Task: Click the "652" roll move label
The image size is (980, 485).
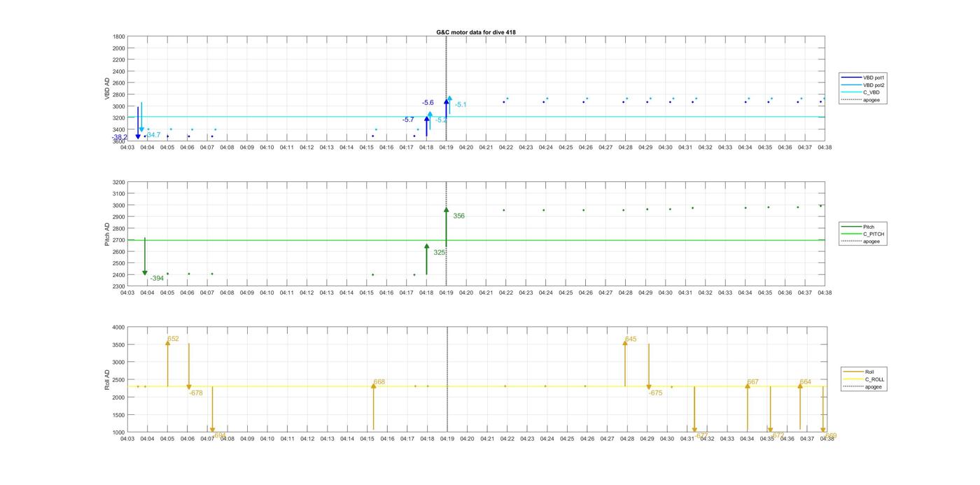Action: click(x=173, y=339)
